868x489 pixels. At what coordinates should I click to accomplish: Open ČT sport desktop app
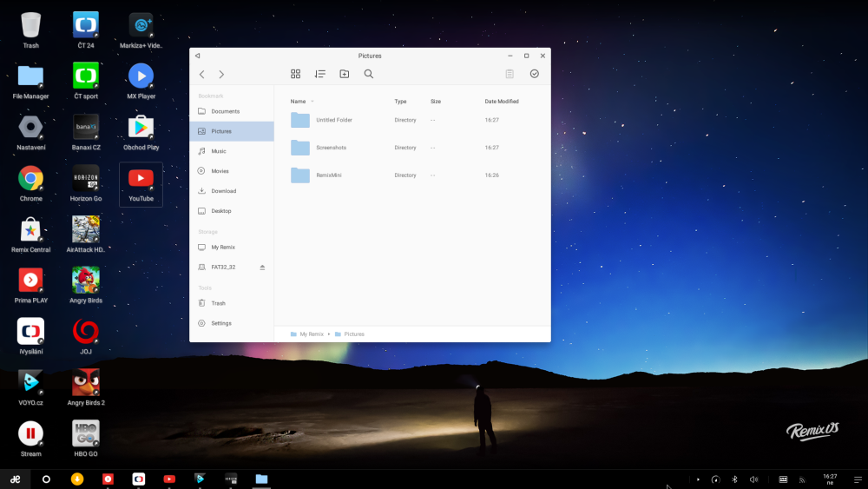pos(86,82)
